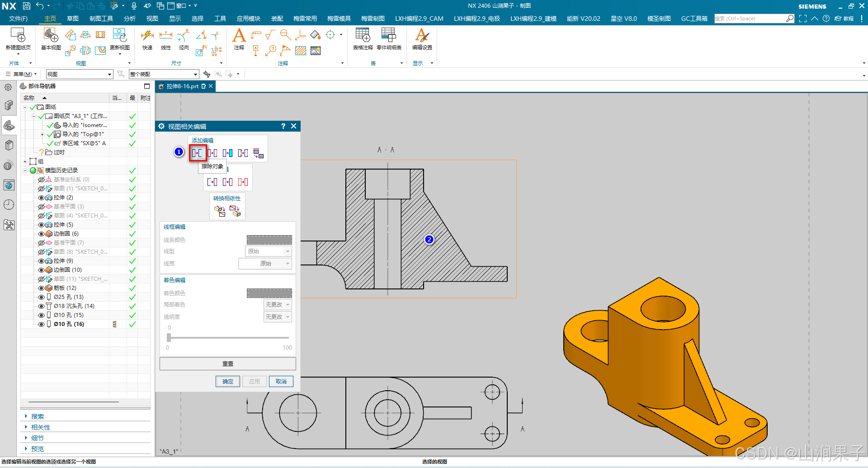The image size is (868, 468).
Task: Toggle visibility eye for 拉伸 (2)
Action: coord(41,198)
